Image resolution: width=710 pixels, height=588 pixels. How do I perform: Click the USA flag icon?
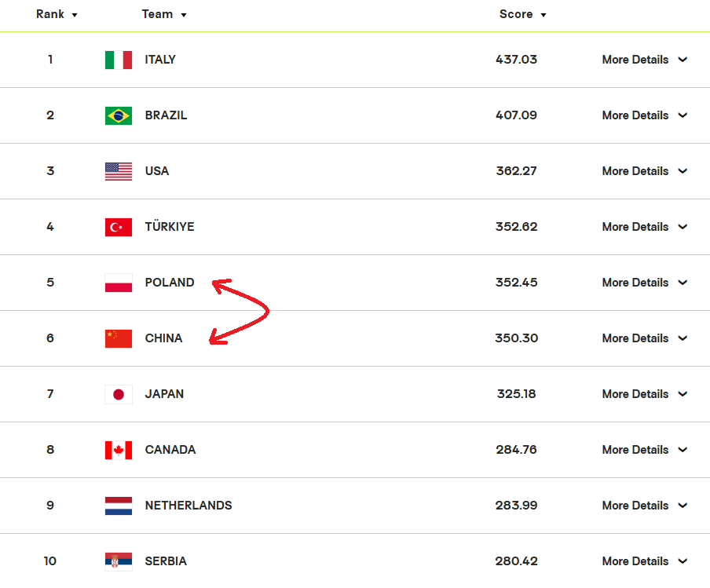click(x=118, y=171)
